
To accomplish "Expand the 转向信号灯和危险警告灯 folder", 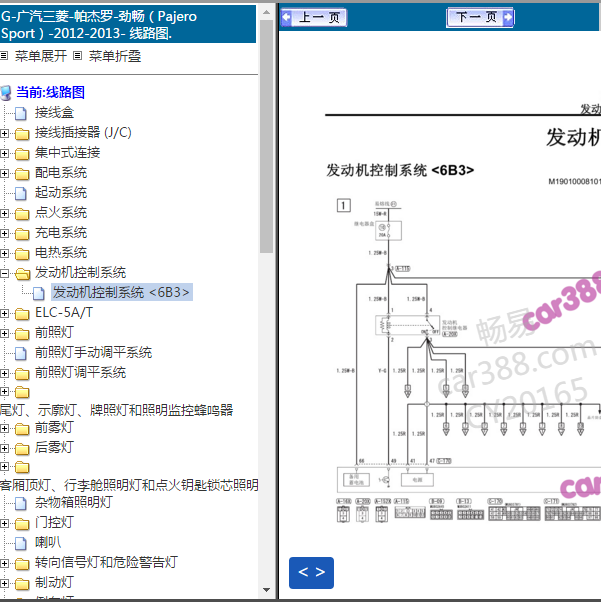I will point(4,563).
